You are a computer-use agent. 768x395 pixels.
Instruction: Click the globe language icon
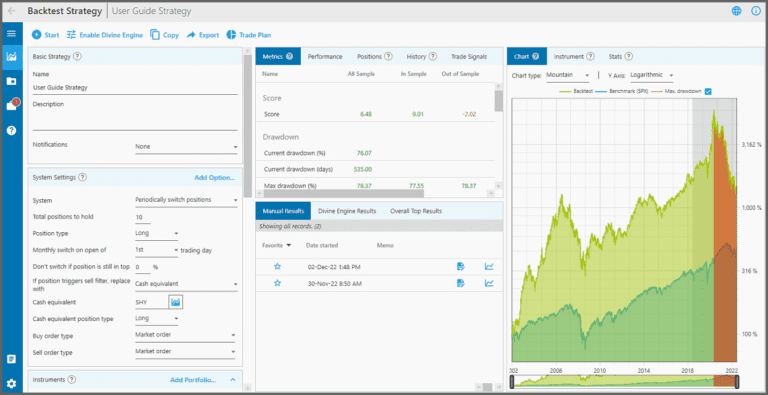coord(736,11)
